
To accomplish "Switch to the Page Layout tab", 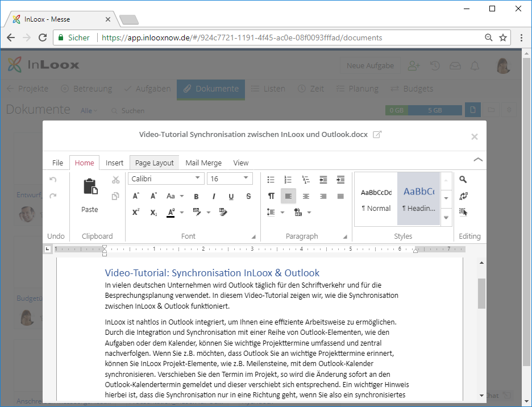I will [155, 163].
